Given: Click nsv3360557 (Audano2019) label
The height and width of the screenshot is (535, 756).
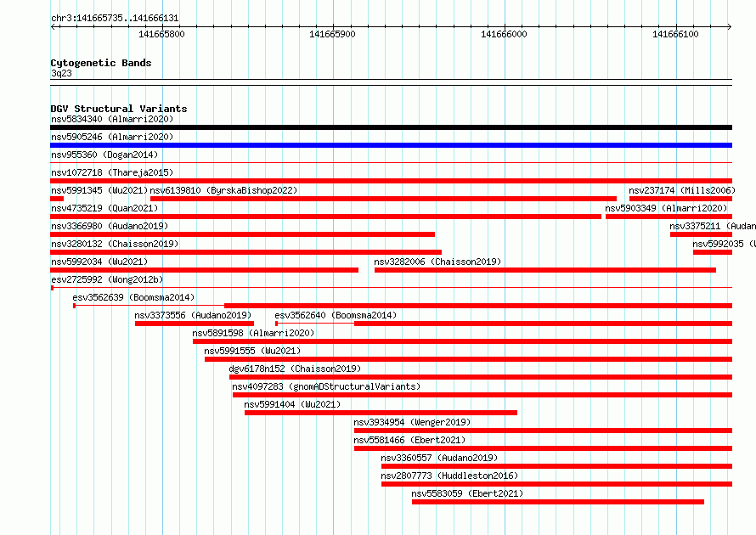Looking at the screenshot, I should (x=439, y=458).
